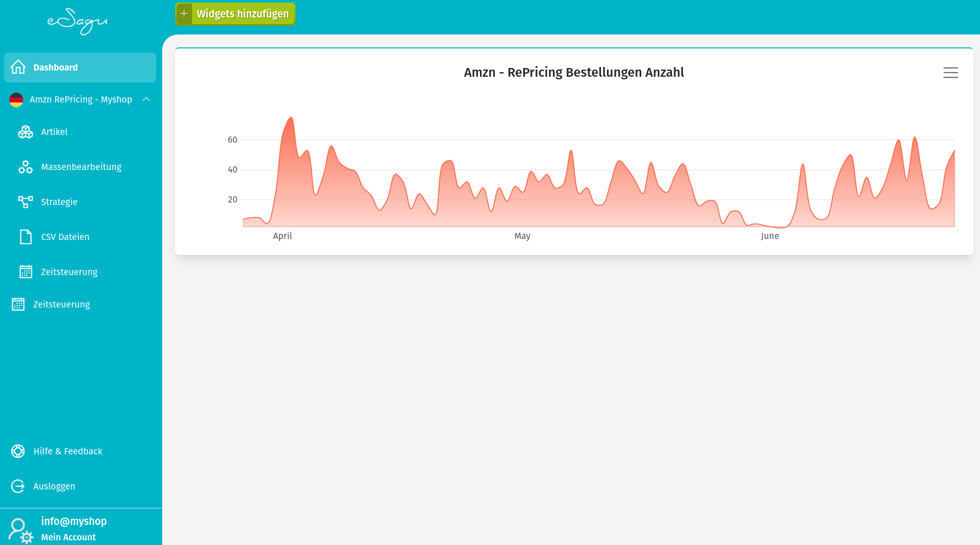Click the top-level Zeitsteuerung calendar icon
The height and width of the screenshot is (545, 980).
(x=18, y=304)
